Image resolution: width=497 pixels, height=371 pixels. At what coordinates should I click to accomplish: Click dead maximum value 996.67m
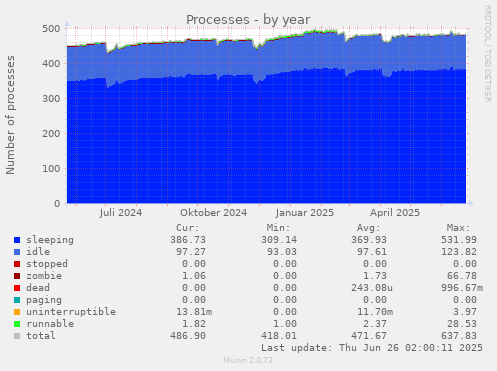point(462,288)
